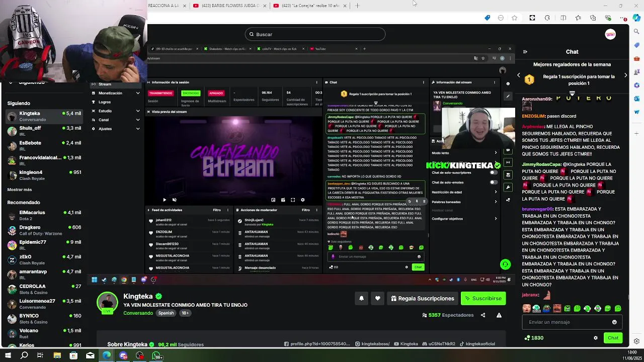Screen dimensions: 644x362
Task: Switch to Barbie Flowers browser tab
Action: coord(229,6)
